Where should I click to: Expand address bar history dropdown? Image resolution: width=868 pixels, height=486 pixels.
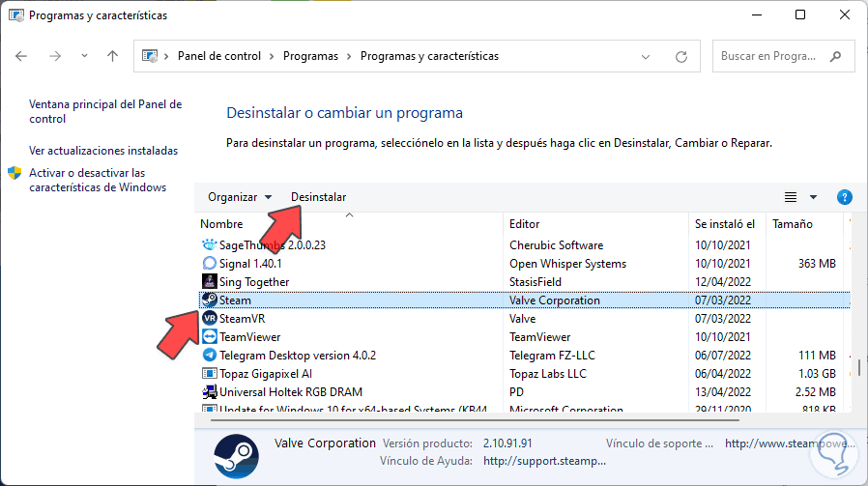[x=646, y=56]
